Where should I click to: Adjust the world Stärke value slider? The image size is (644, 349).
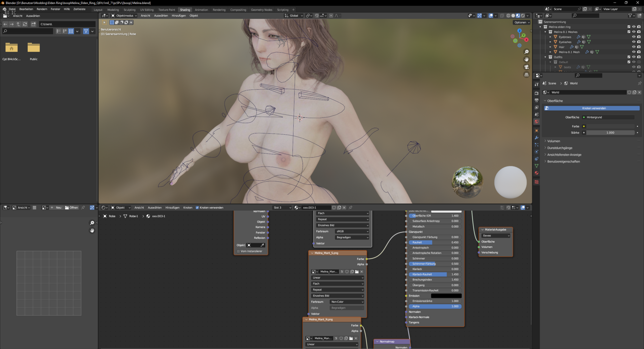point(610,133)
